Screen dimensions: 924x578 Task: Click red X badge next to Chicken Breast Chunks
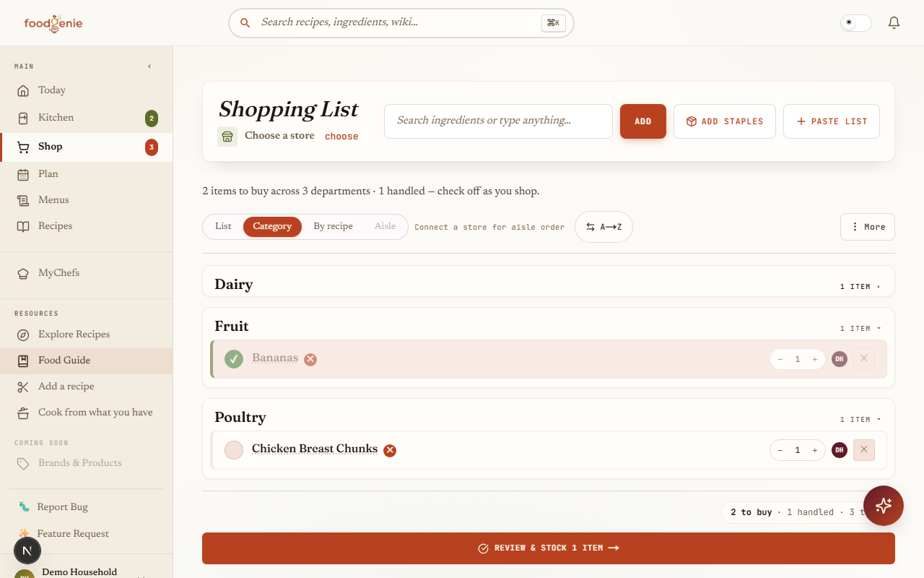(390, 450)
